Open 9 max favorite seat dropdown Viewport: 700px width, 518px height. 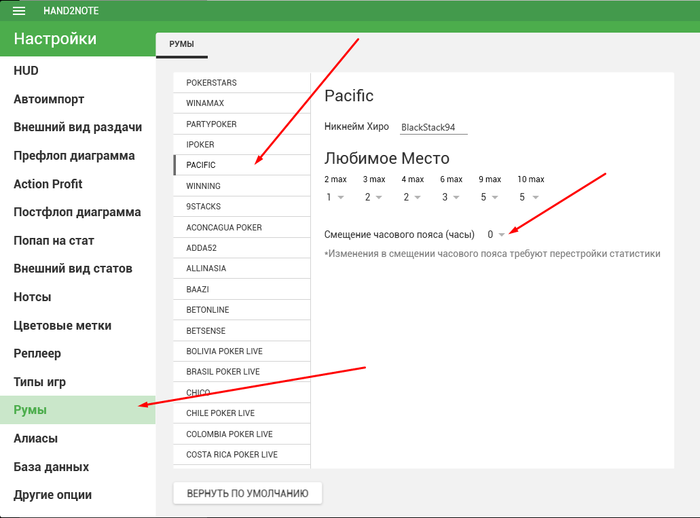point(489,197)
